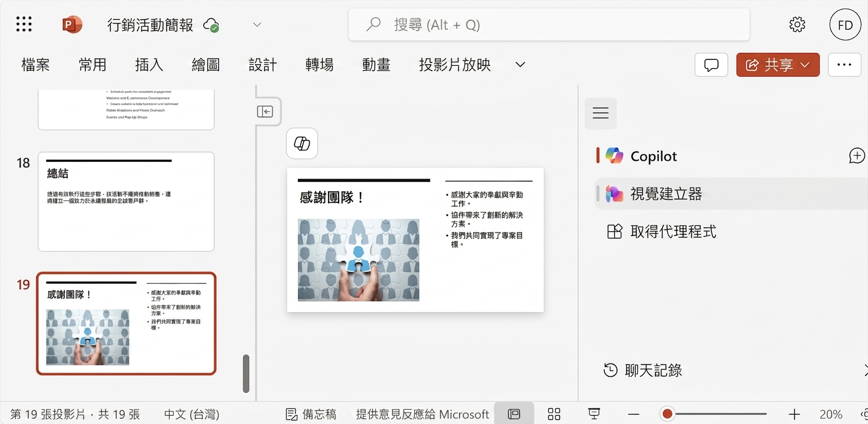Focus the 搜尋 search box

click(x=549, y=24)
